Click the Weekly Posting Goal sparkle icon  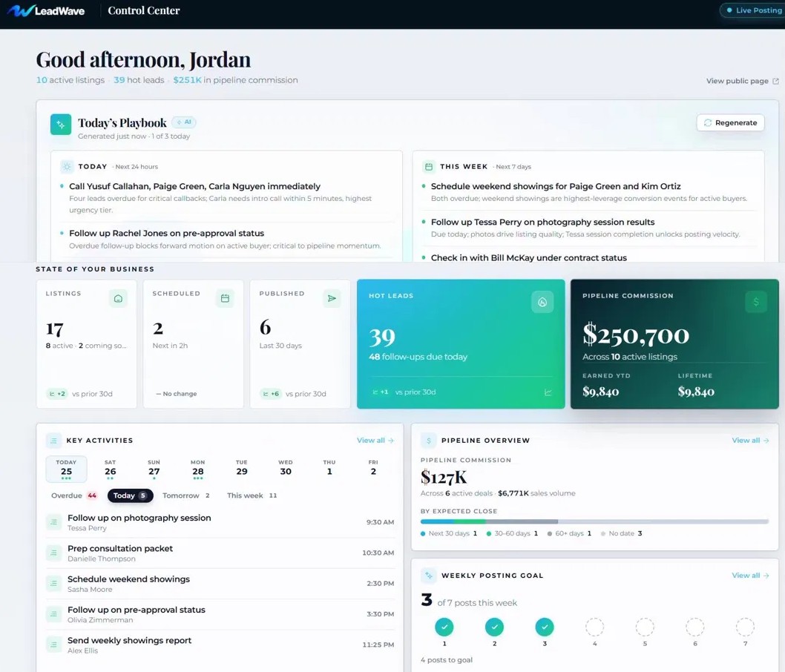coord(428,576)
